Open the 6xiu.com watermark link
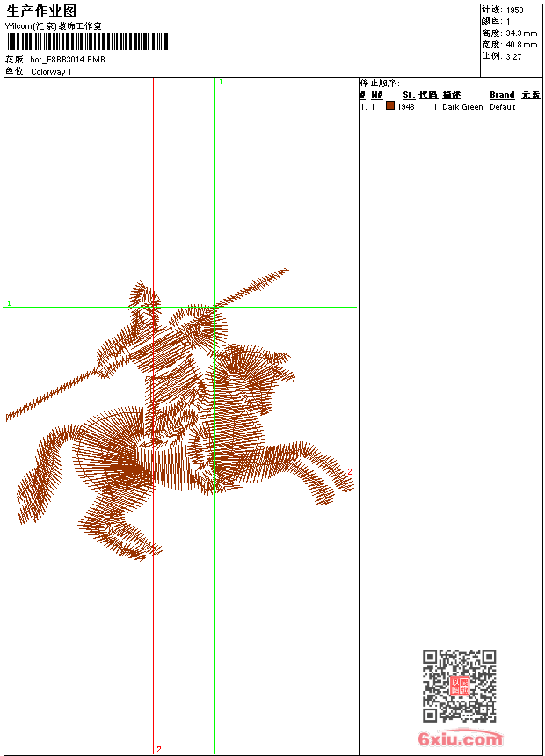The height and width of the screenshot is (756, 545). 460,739
